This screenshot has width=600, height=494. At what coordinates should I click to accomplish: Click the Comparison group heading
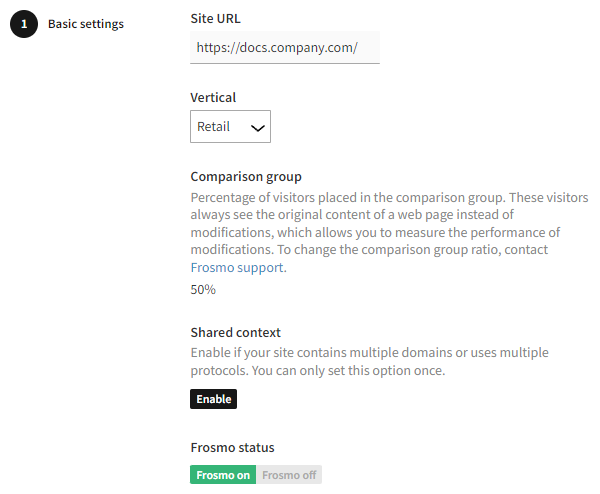tap(246, 177)
